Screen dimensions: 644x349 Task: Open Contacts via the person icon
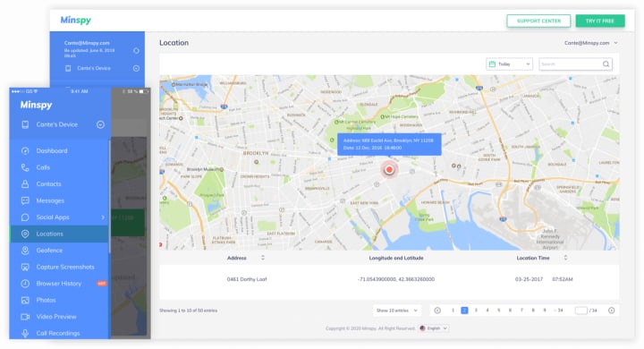pos(25,183)
